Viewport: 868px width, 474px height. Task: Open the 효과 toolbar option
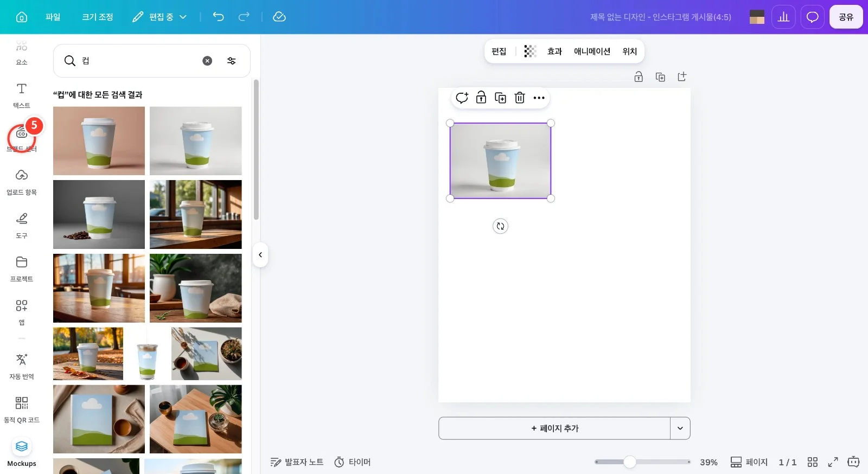554,52
